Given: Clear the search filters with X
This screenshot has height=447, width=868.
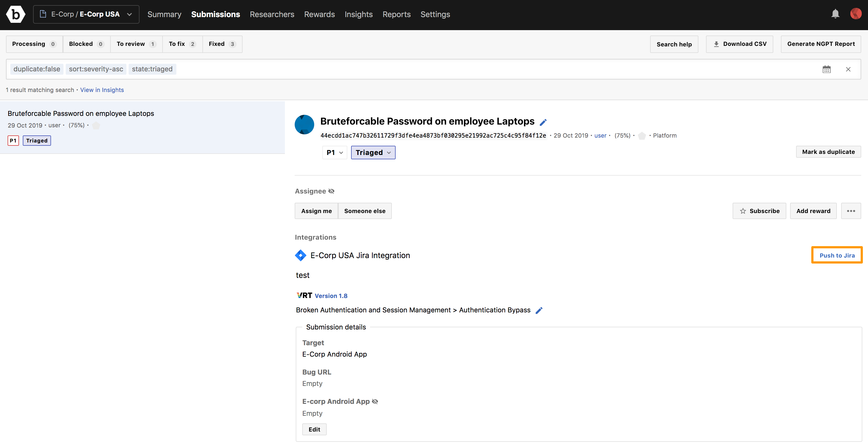Looking at the screenshot, I should pyautogui.click(x=848, y=69).
